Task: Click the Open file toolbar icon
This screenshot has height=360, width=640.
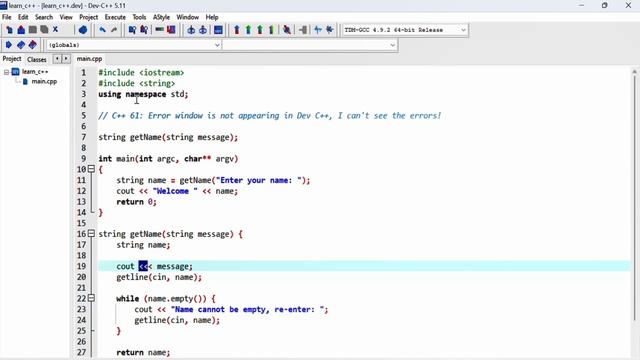Action: tap(21, 30)
